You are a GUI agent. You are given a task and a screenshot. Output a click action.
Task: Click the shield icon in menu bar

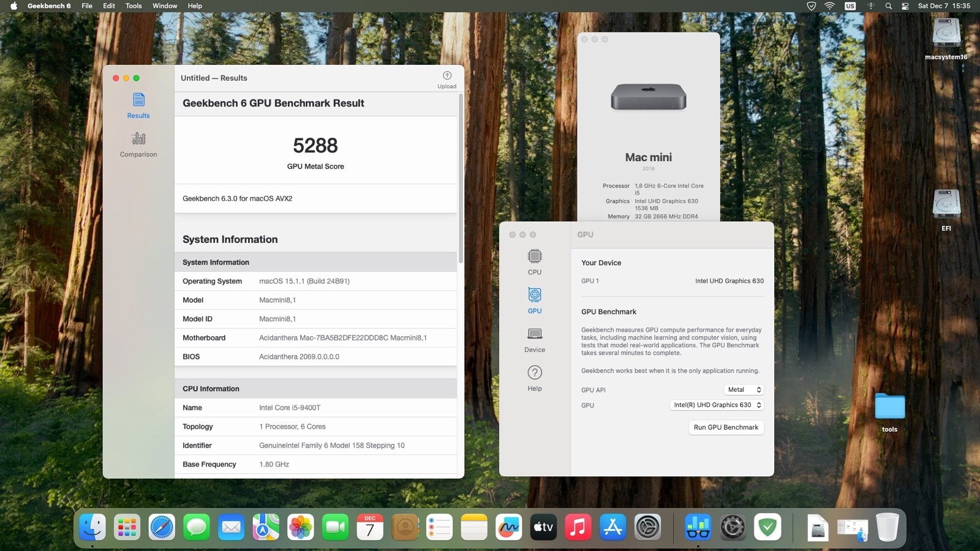(x=812, y=6)
